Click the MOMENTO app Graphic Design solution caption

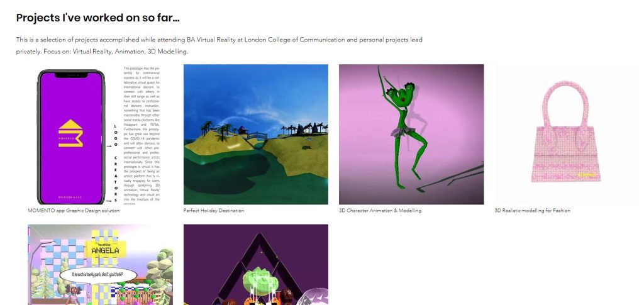tap(74, 211)
